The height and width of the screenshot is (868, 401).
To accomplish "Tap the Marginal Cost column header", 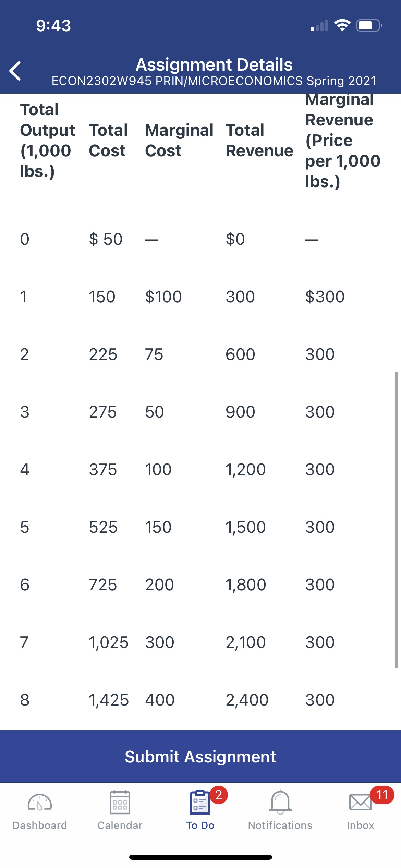I will pyautogui.click(x=179, y=140).
